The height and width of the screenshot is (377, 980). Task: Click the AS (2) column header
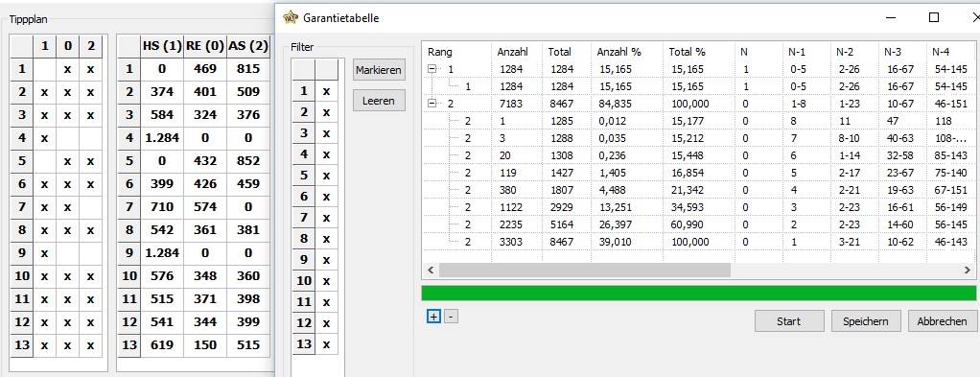point(248,46)
